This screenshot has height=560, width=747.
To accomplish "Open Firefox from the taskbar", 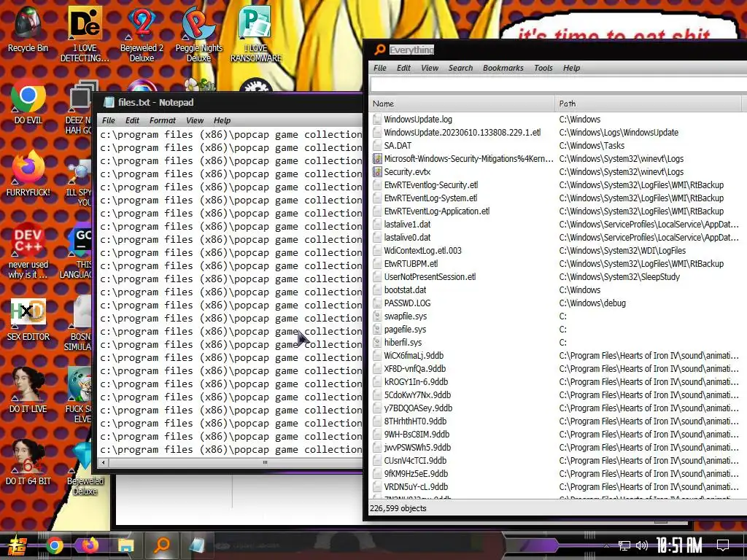I will point(90,545).
